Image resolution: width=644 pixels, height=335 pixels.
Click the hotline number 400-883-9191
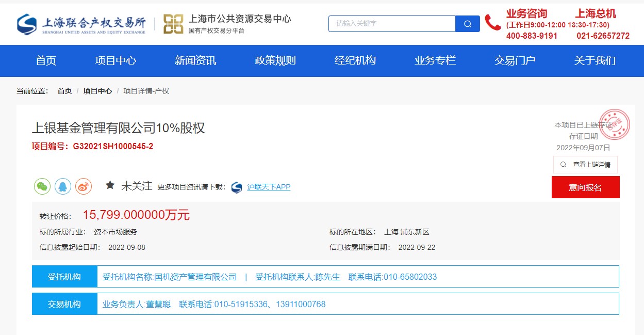click(532, 36)
